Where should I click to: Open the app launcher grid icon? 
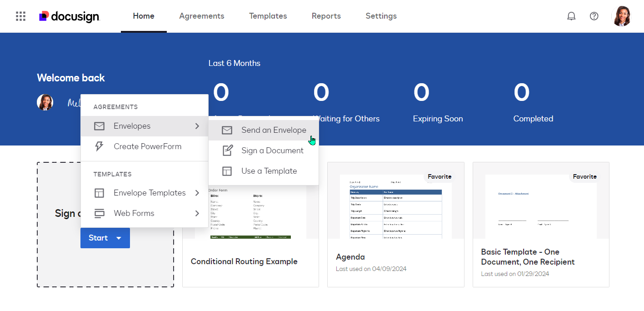click(x=20, y=16)
